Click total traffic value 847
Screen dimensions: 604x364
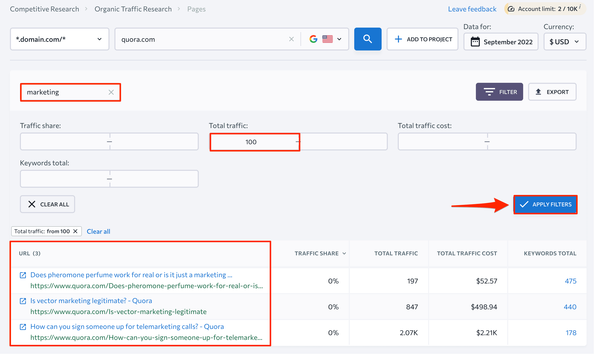[x=412, y=307]
